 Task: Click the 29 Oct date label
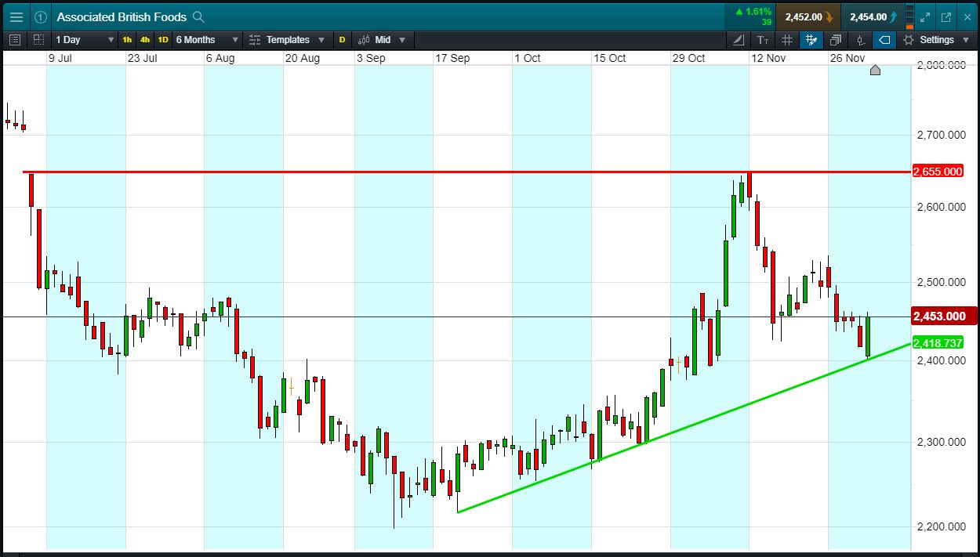(x=688, y=58)
